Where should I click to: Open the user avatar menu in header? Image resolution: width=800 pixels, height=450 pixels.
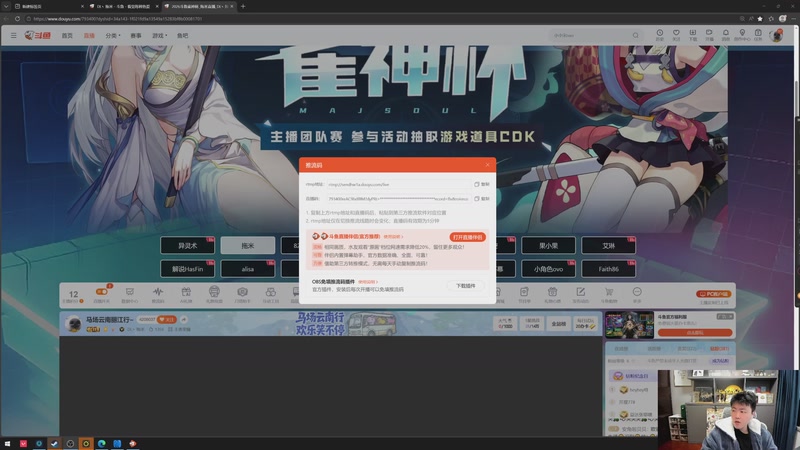[776, 35]
